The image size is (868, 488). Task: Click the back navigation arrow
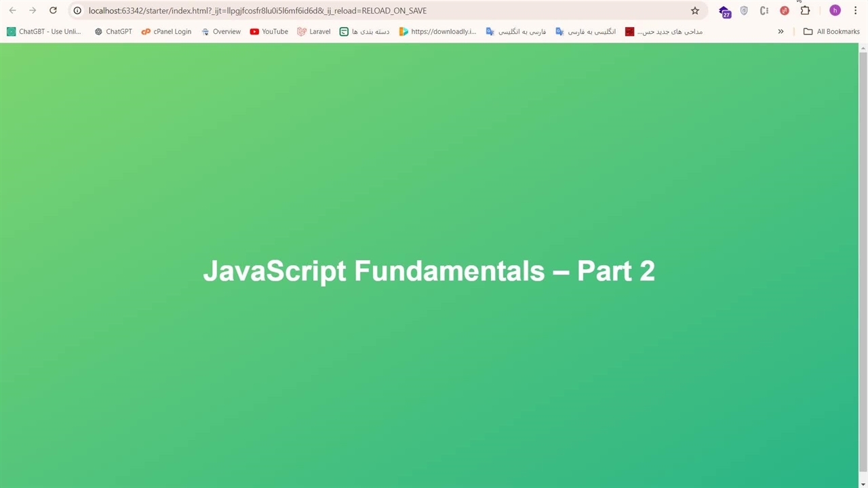coord(12,10)
